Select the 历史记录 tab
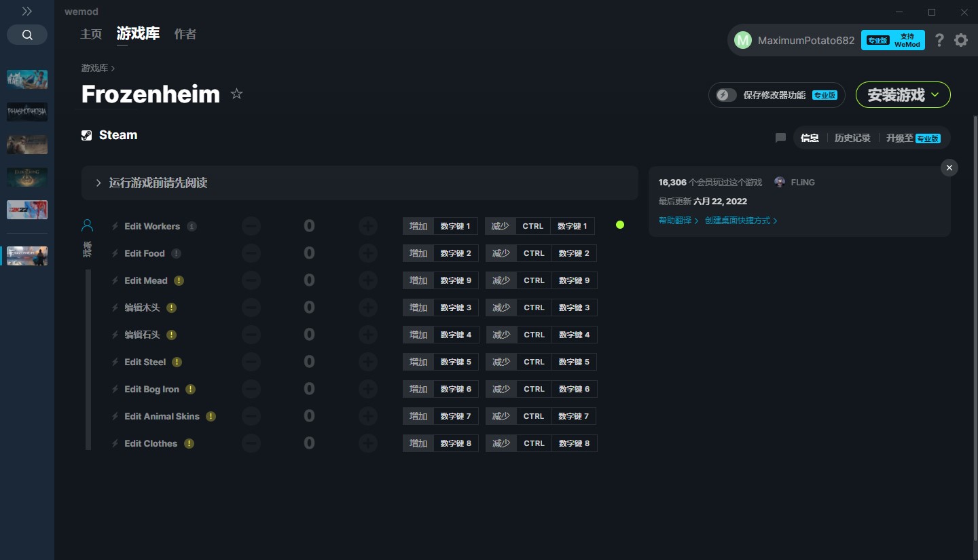The image size is (978, 560). pyautogui.click(x=852, y=138)
